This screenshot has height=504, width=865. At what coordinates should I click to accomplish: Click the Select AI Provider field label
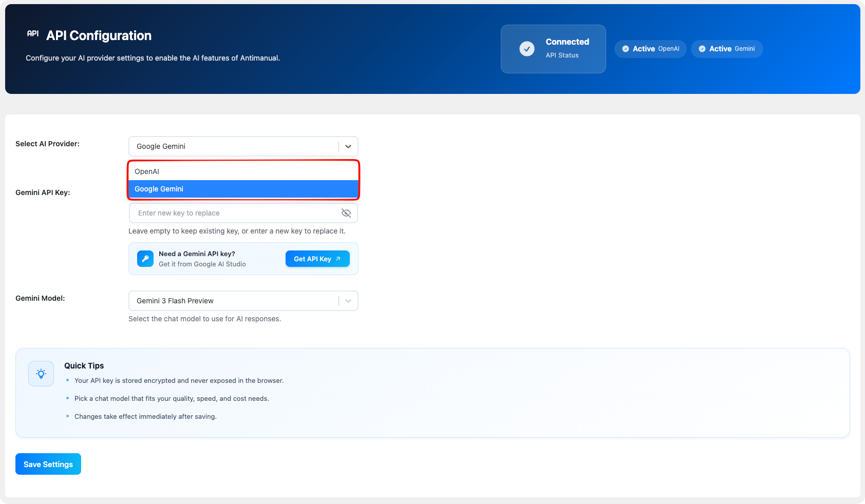pyautogui.click(x=47, y=144)
